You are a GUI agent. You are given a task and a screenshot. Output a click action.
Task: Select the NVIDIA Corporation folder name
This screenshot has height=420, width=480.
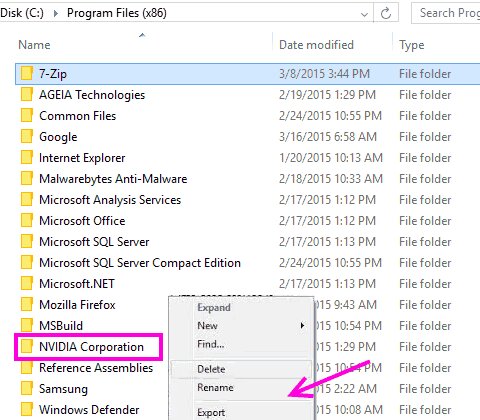click(x=91, y=347)
